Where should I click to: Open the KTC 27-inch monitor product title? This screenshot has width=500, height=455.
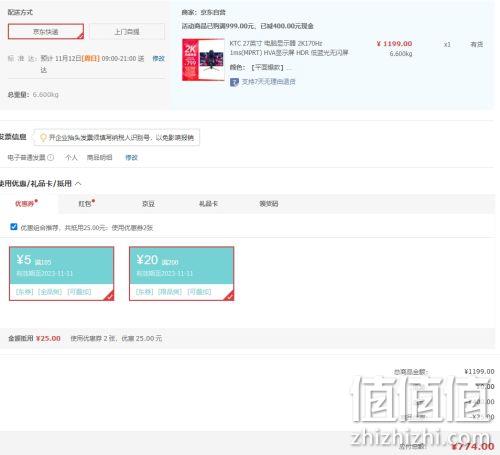pos(289,48)
